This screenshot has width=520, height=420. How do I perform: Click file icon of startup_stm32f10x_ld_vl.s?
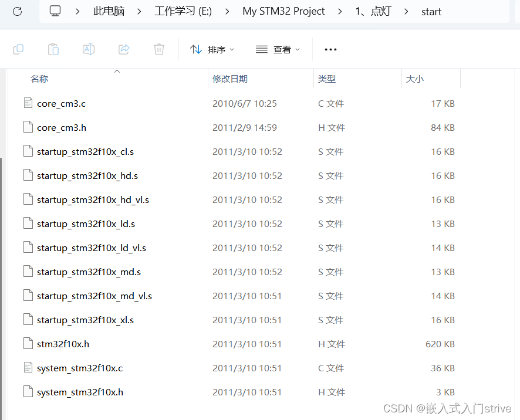tap(28, 248)
